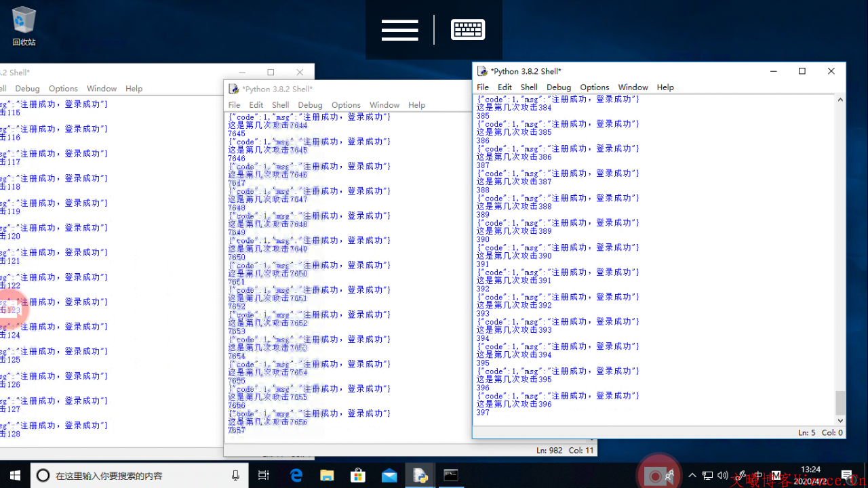
Task: Open the command prompt taskbar icon
Action: pyautogui.click(x=451, y=475)
